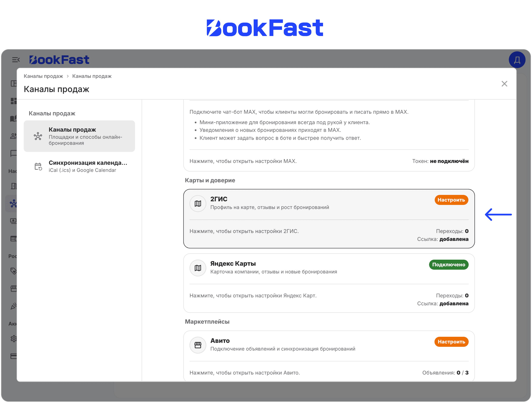Open Синхронизация календаря section
The image size is (532, 403).
click(x=79, y=166)
